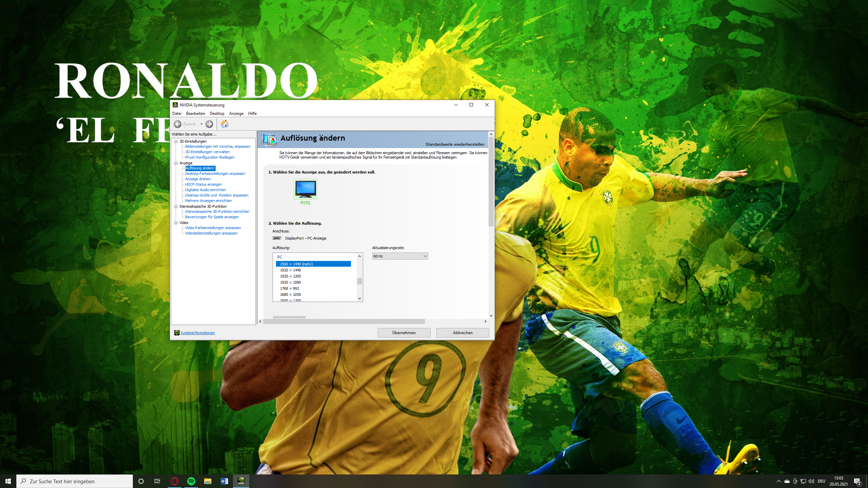Open the Desktop menu
This screenshot has height=488, width=868.
pos(217,114)
